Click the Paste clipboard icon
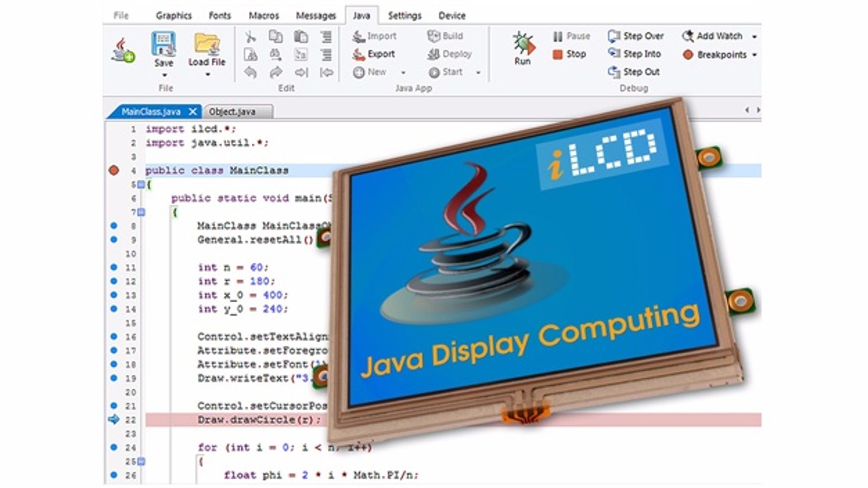Screen dimensions: 868x488 tap(301, 36)
